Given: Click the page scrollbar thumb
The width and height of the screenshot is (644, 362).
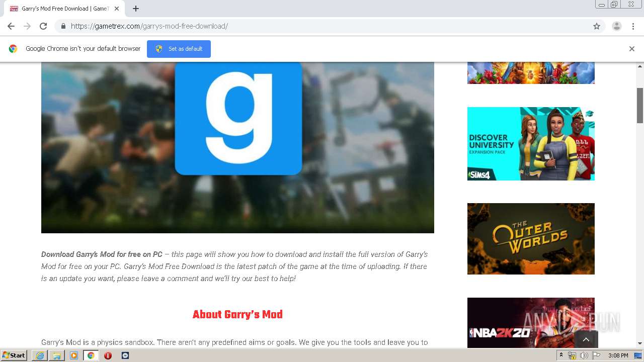Looking at the screenshot, I should [x=640, y=106].
